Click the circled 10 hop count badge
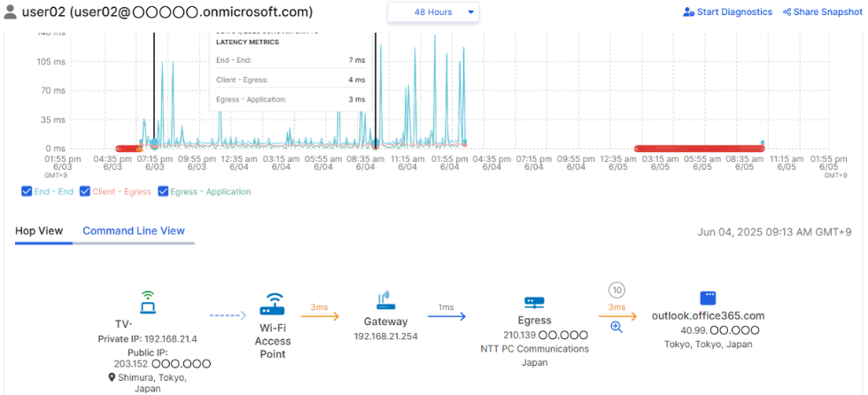 pos(616,290)
